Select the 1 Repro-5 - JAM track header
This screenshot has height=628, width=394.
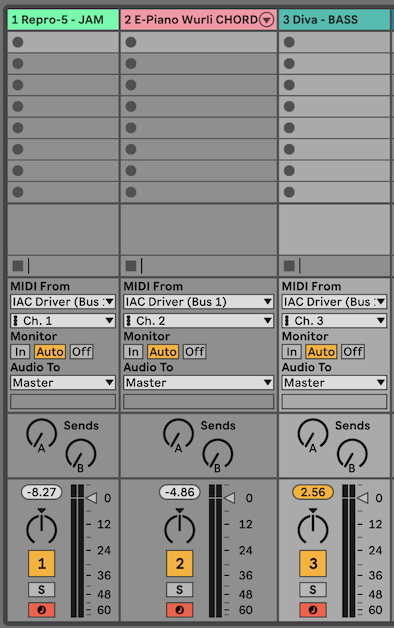click(63, 20)
